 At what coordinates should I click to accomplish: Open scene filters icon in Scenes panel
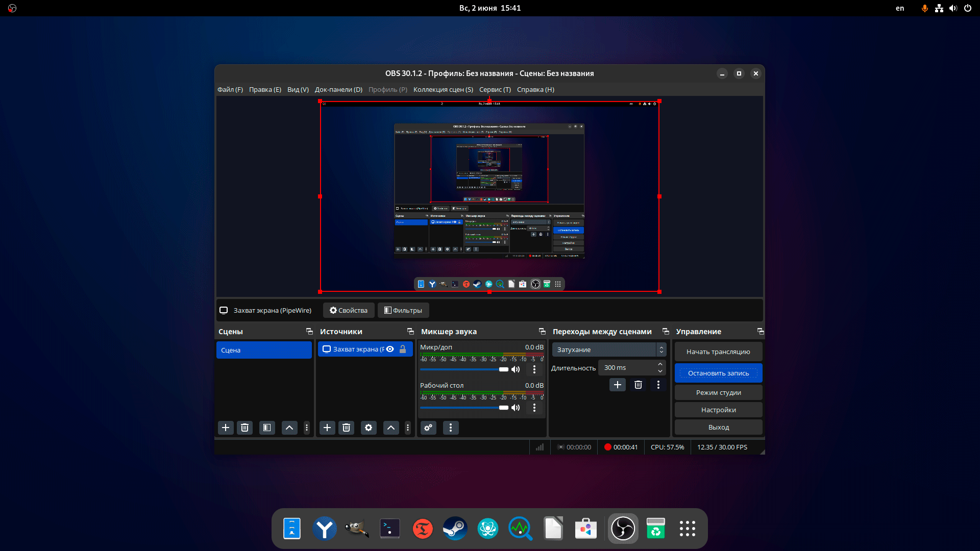point(267,428)
